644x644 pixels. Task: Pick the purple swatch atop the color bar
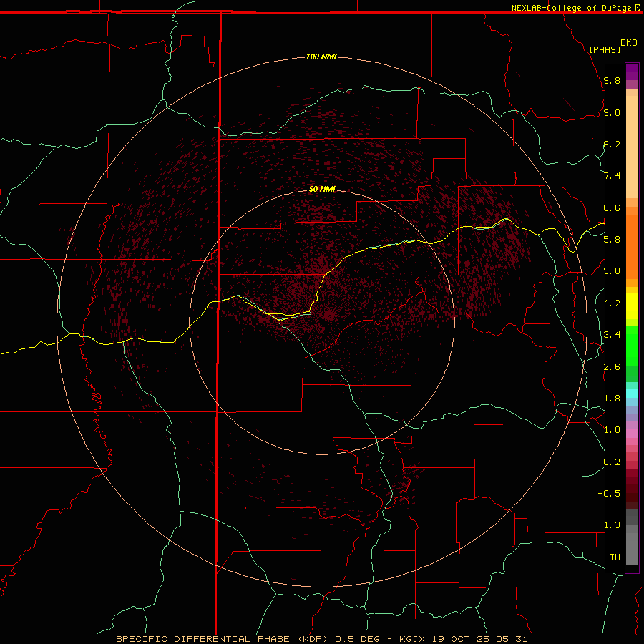tap(632, 72)
